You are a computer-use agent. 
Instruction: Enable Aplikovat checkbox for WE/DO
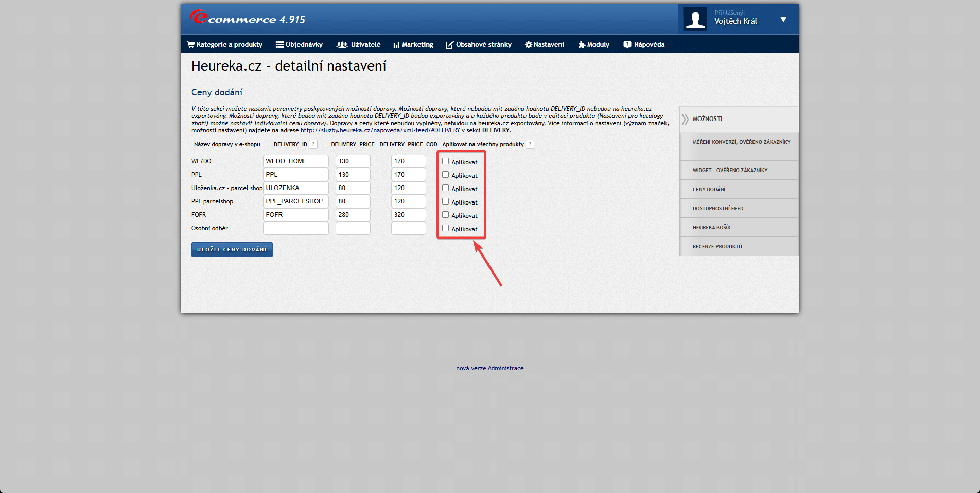(446, 161)
